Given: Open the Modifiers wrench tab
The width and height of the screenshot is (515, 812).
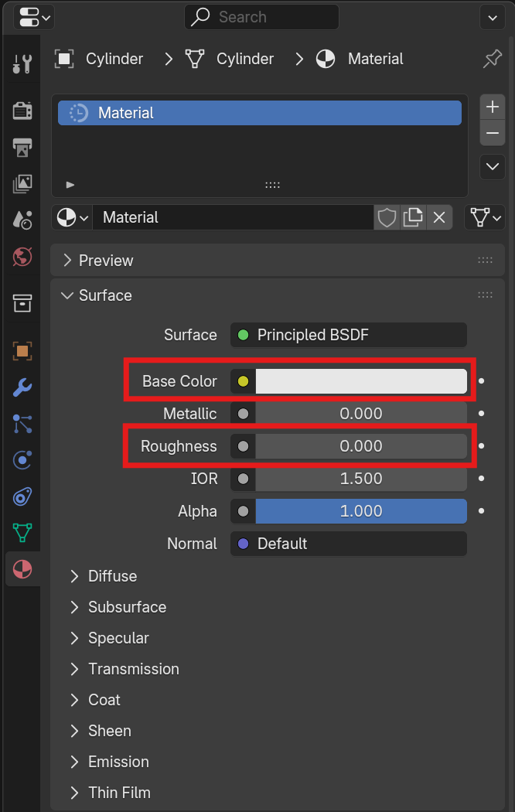Looking at the screenshot, I should tap(22, 387).
